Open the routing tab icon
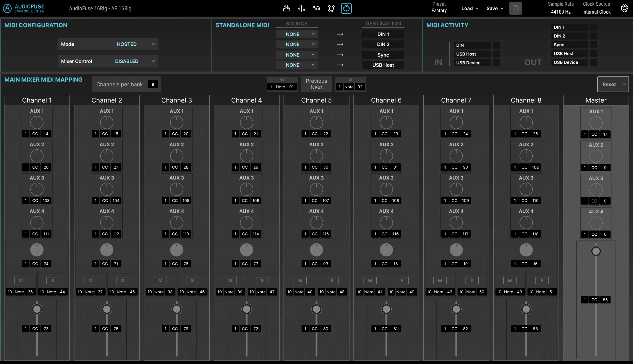Image resolution: width=633 pixels, height=364 pixels. click(331, 8)
